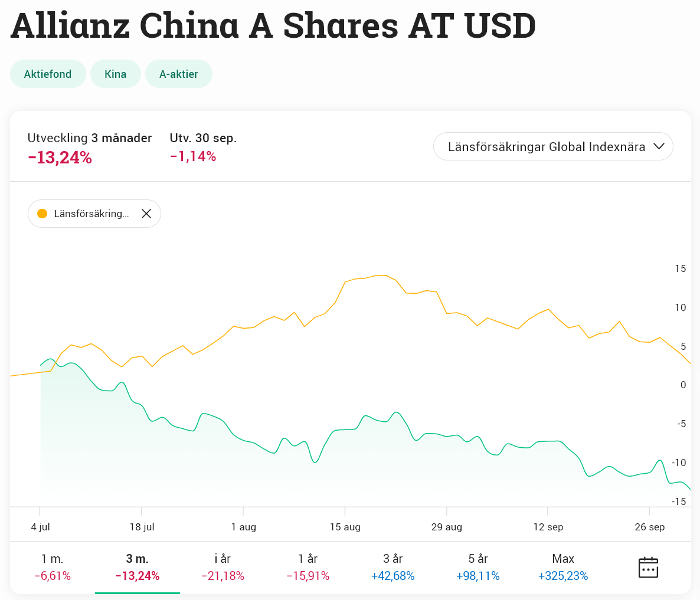Open the calendar date range picker
Image resolution: width=700 pixels, height=600 pixels.
648,568
